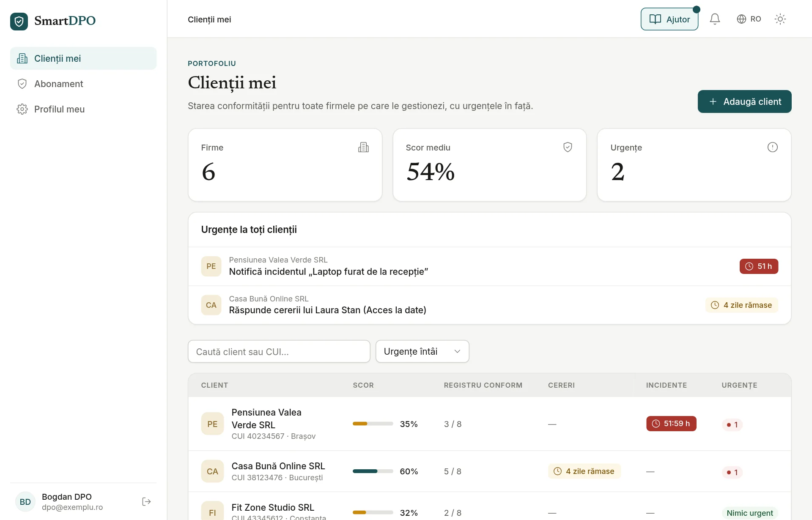812x520 pixels.
Task: Click the alert icon in Urgențe card
Action: click(772, 147)
